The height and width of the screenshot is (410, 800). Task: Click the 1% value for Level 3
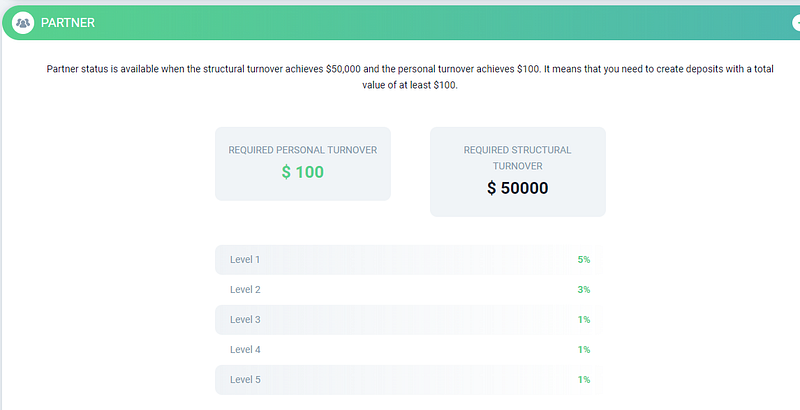point(583,320)
